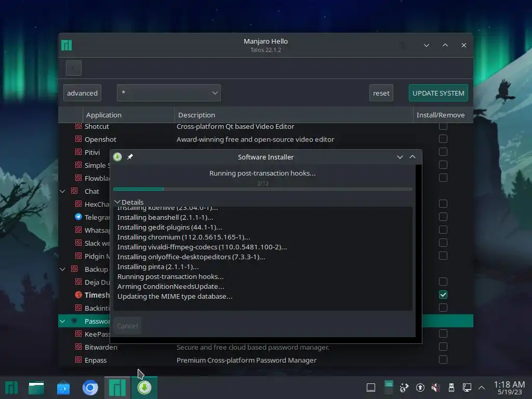Click the pin icon in Software Installer title bar
The width and height of the screenshot is (532, 399).
pos(130,157)
